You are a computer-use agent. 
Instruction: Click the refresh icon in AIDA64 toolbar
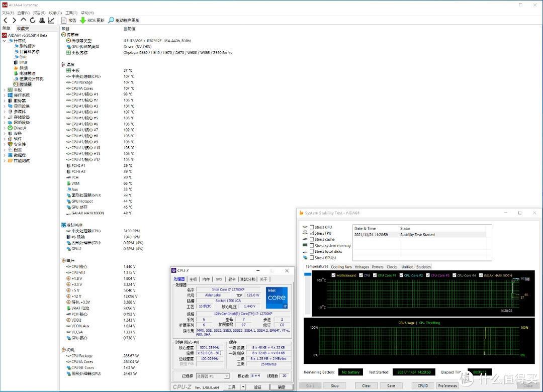33,20
